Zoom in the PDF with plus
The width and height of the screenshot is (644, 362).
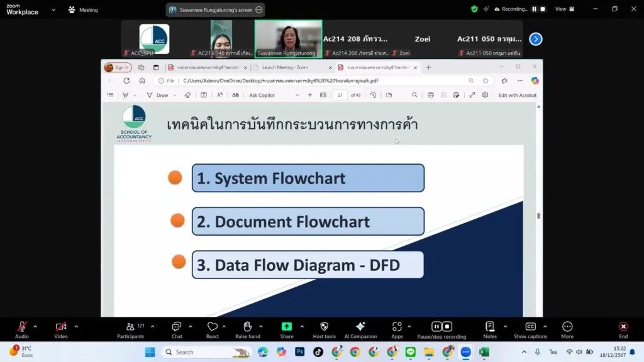coord(310,96)
